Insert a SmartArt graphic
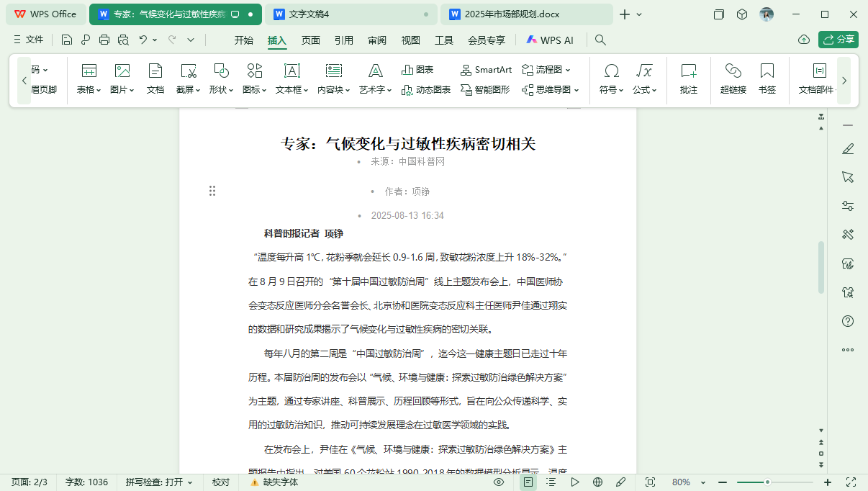The width and height of the screenshot is (868, 491). 487,69
